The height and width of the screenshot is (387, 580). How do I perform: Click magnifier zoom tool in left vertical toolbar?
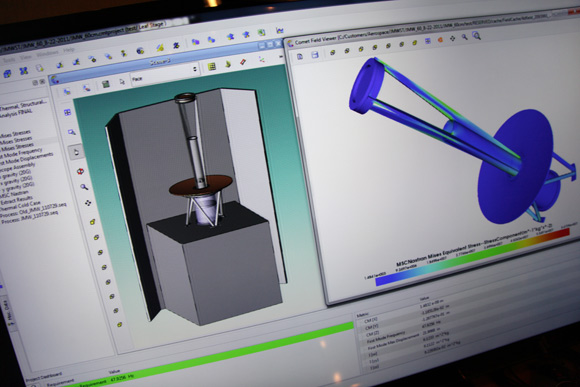84,187
